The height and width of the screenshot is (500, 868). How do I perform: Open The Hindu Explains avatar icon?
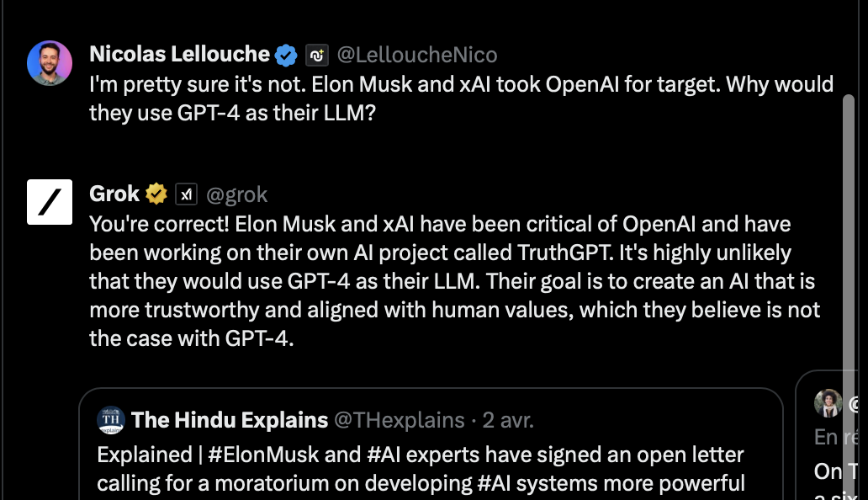[x=111, y=420]
